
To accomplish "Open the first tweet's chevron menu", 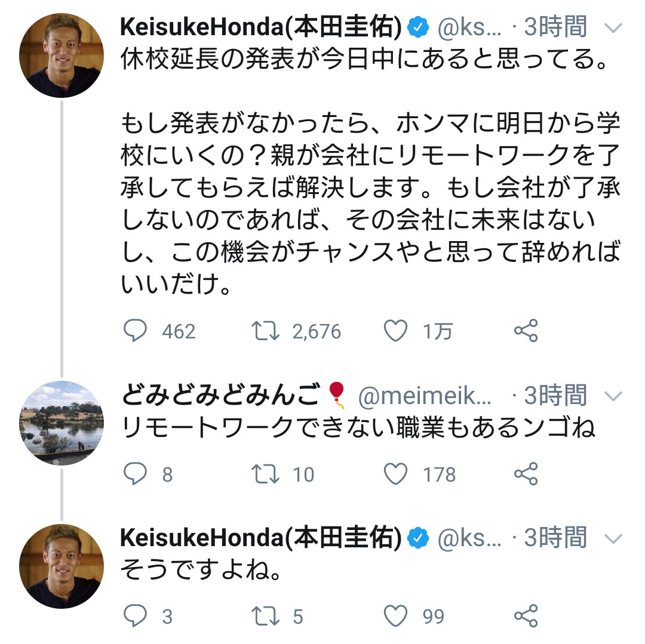I will 613,28.
